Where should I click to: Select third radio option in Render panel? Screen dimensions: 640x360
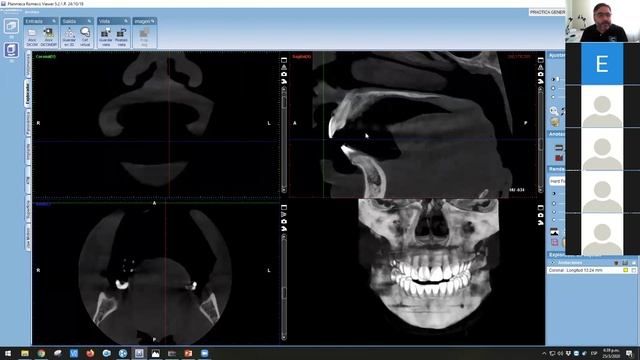pos(554,212)
